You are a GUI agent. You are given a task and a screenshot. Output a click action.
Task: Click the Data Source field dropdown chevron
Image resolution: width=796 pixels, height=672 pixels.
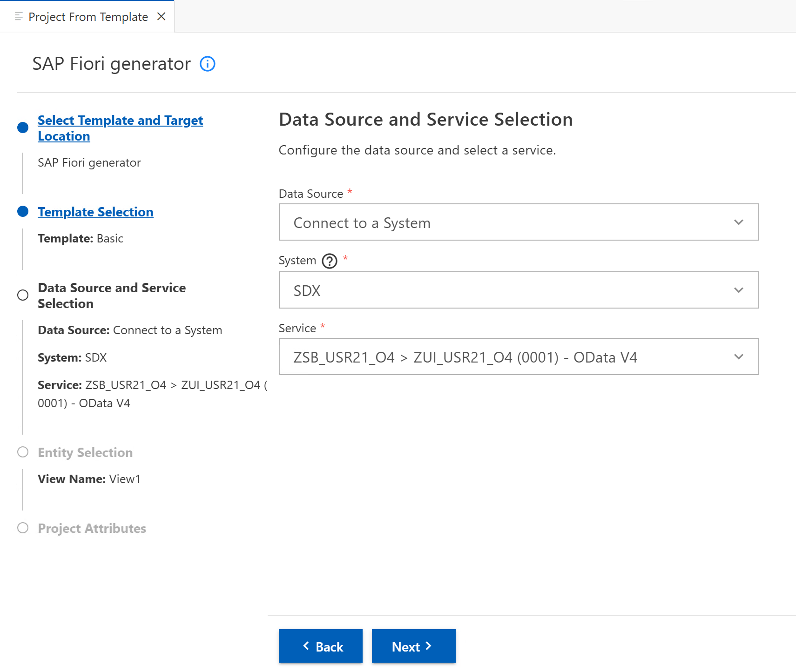click(x=739, y=222)
